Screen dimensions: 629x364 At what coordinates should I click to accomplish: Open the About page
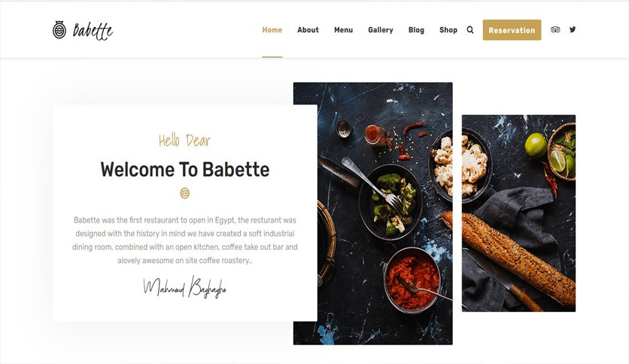pos(308,30)
